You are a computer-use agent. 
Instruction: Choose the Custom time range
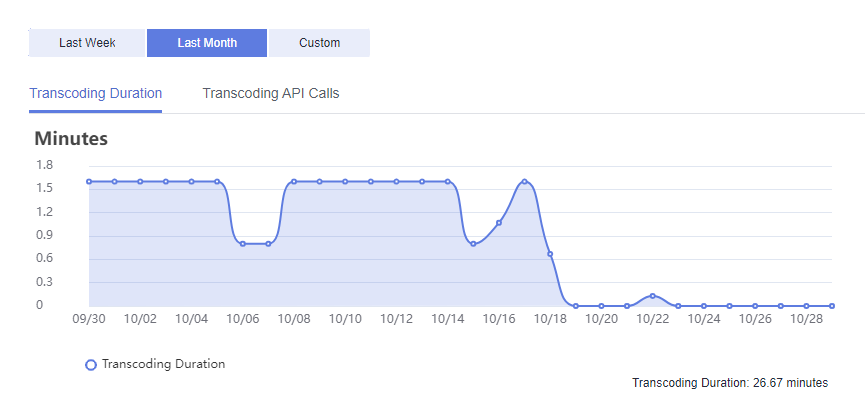coord(319,43)
